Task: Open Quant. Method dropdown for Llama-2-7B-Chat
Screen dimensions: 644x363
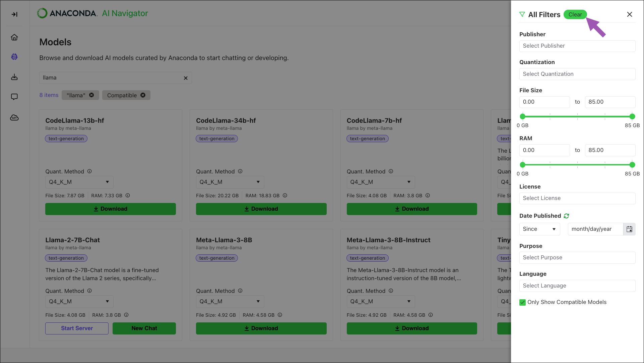Action: click(79, 301)
